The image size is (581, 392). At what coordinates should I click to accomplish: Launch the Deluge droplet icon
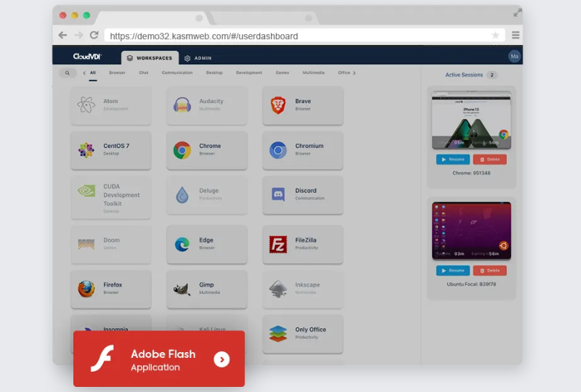(182, 195)
